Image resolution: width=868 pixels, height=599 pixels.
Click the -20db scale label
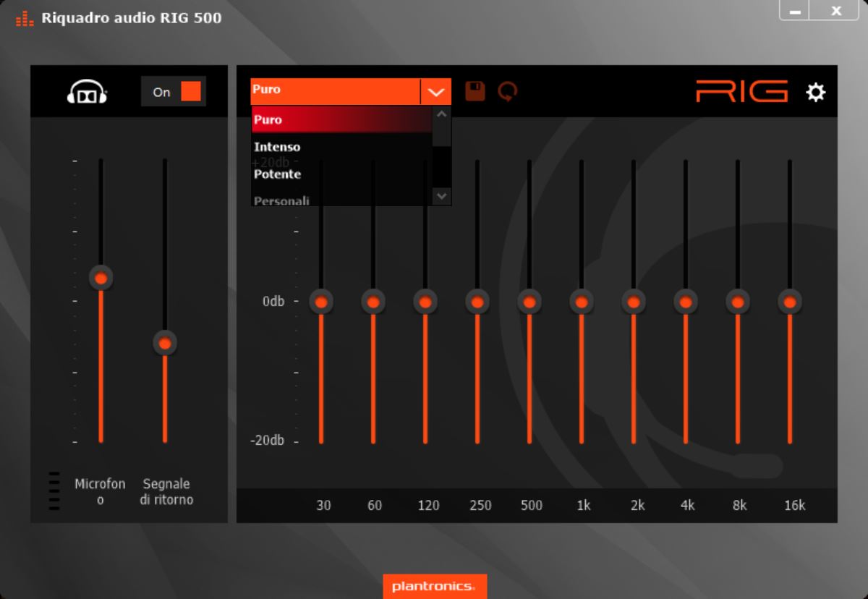[268, 440]
